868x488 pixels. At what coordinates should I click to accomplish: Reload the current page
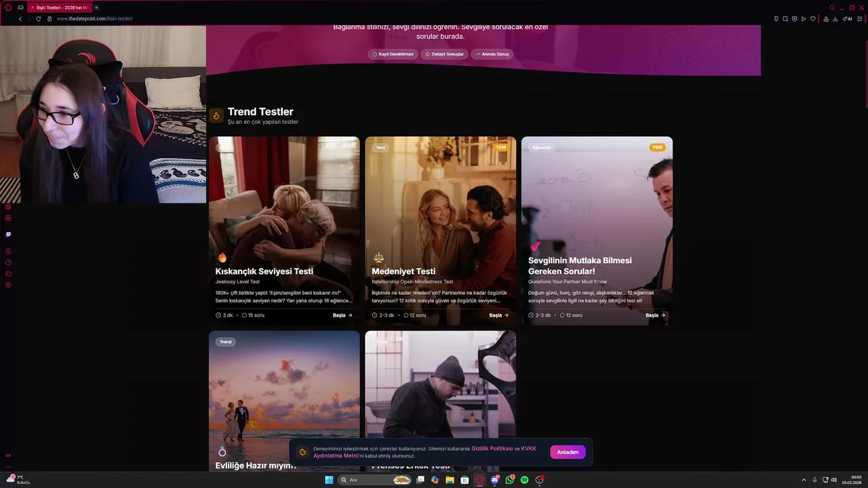[38, 18]
